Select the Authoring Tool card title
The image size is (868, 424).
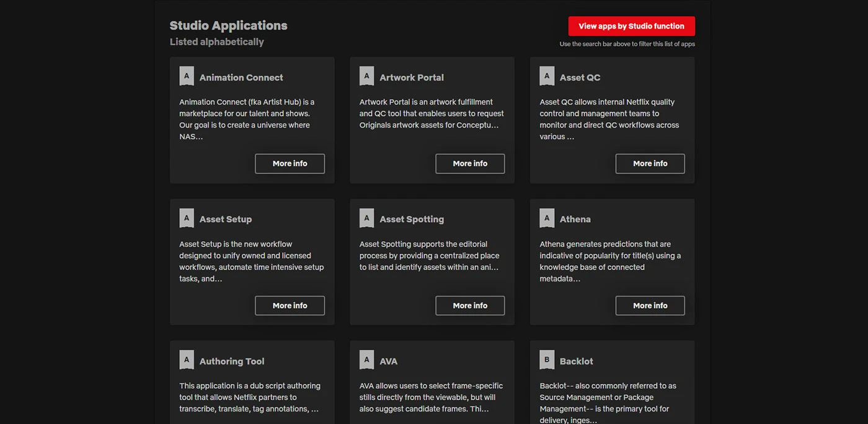point(232,361)
